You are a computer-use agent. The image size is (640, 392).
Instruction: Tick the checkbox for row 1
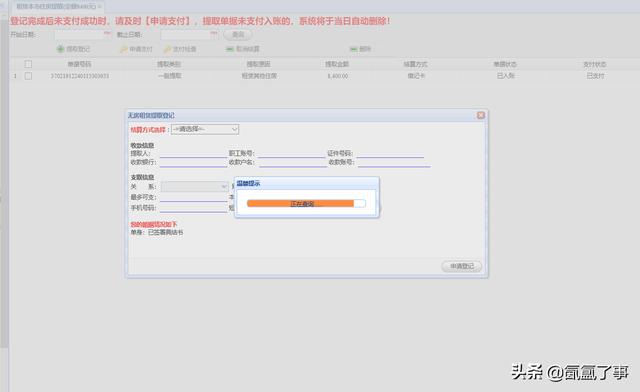[28, 76]
